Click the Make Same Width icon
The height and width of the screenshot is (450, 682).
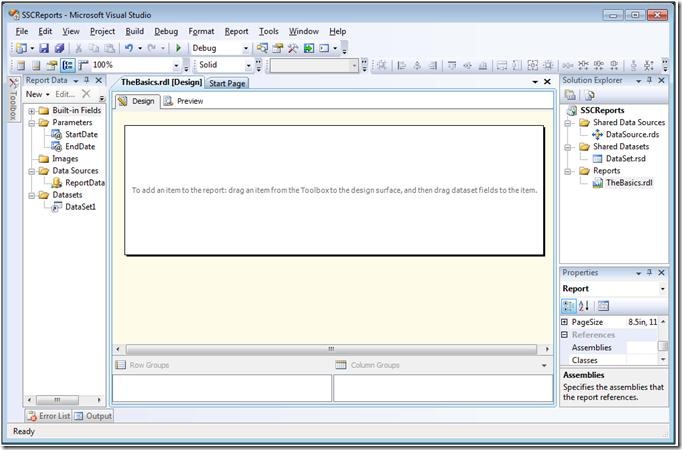[x=502, y=66]
